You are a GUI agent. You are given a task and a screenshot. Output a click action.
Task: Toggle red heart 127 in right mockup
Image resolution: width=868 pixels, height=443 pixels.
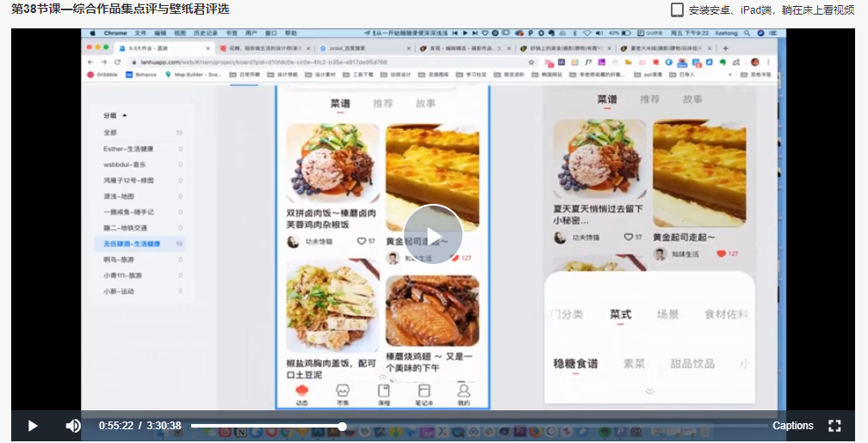coord(721,254)
